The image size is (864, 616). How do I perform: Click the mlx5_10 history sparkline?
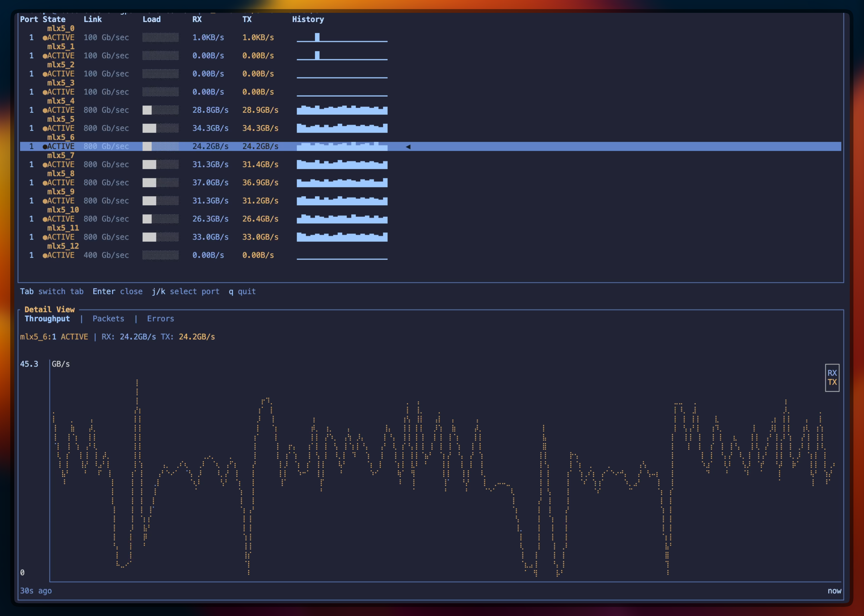(342, 219)
